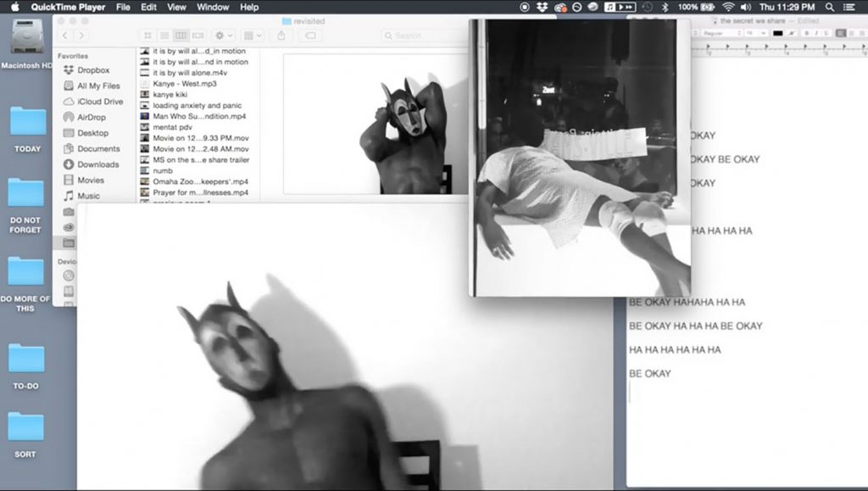Open the Notification Center icon

[x=853, y=7]
